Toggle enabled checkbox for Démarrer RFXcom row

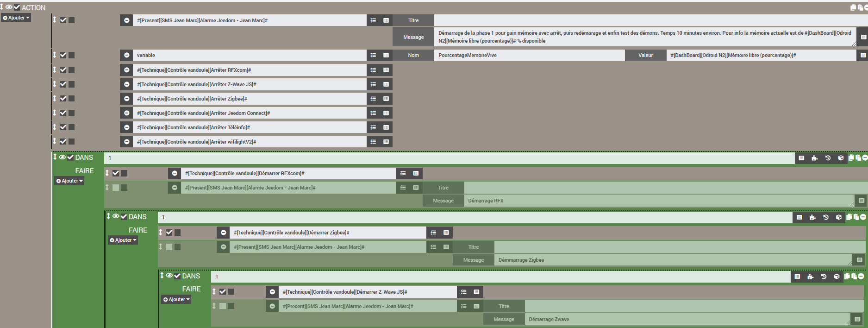(116, 173)
